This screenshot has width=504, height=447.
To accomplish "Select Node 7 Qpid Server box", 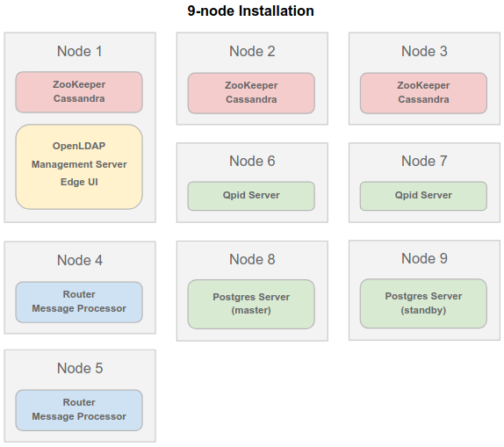I will 423,196.
